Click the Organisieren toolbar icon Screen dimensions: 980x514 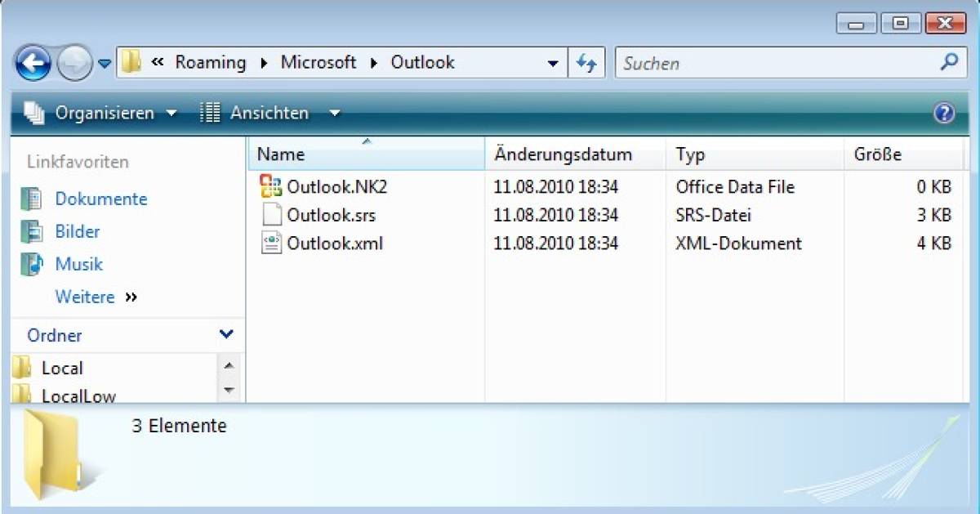33,113
